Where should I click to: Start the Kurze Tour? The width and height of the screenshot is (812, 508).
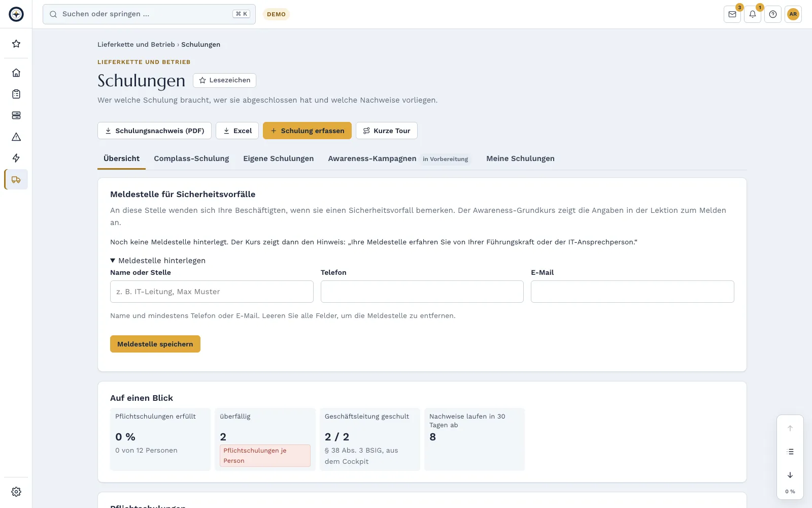pos(387,131)
